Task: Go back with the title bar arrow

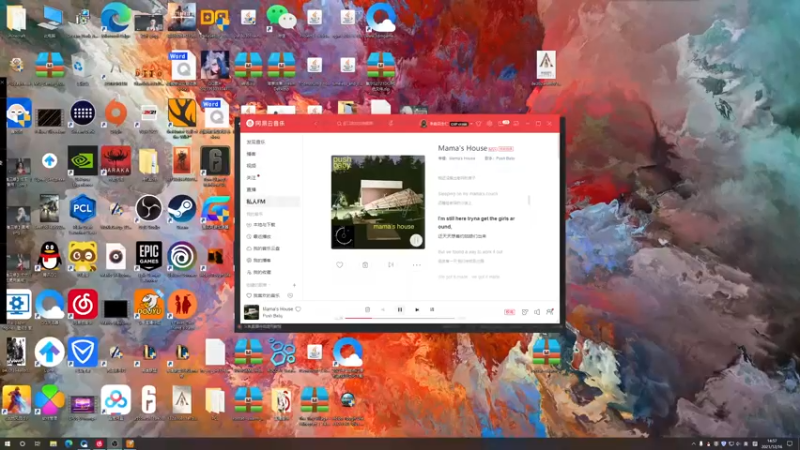Action: [x=315, y=123]
